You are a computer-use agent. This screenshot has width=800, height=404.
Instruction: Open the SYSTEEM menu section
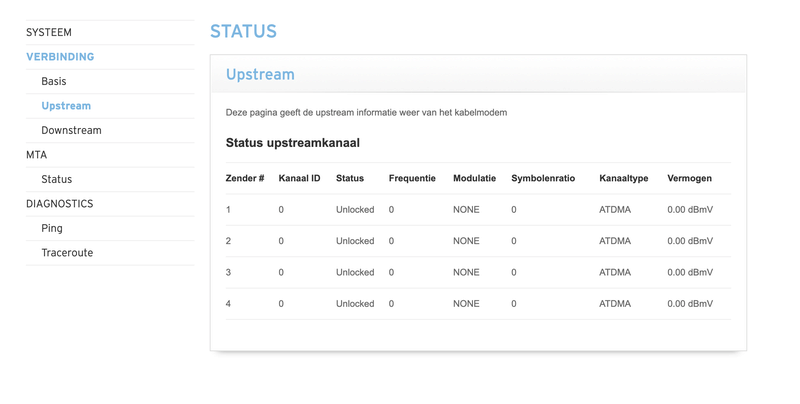(49, 32)
